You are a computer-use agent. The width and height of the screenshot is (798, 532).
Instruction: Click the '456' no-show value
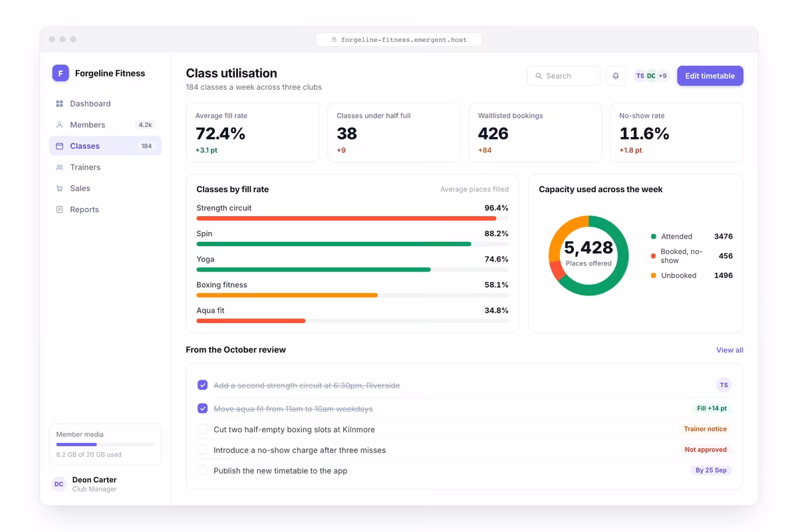[x=726, y=256]
